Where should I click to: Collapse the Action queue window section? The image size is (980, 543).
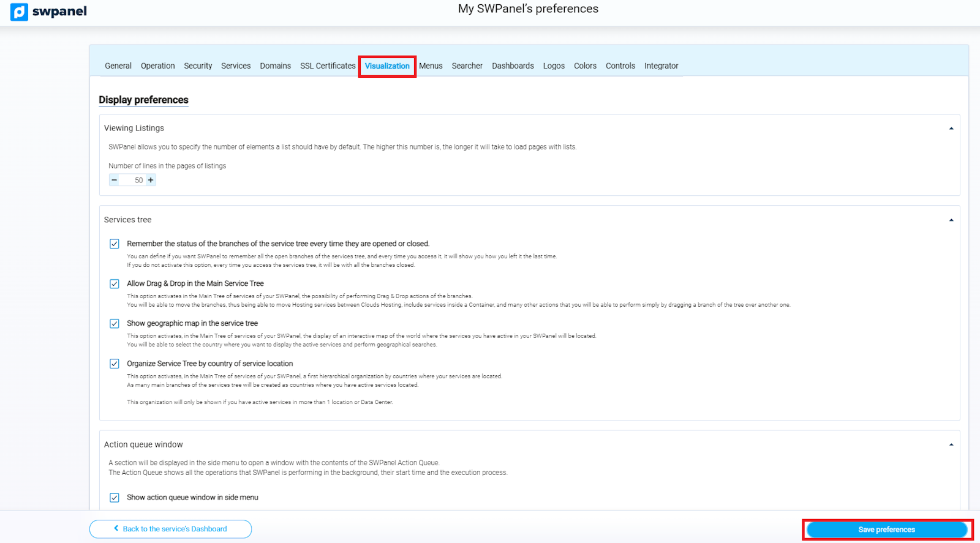[x=951, y=445]
